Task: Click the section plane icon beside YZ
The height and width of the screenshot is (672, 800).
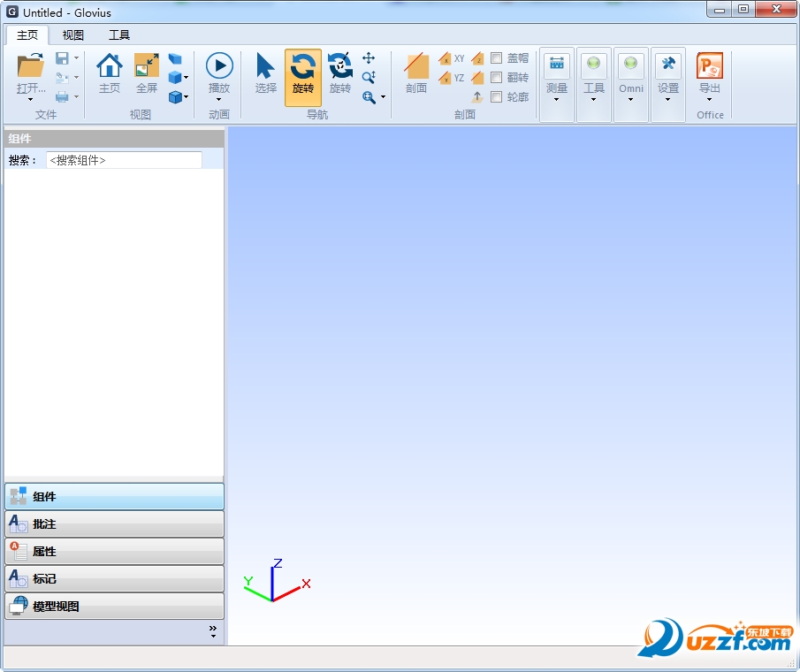Action: [477, 78]
